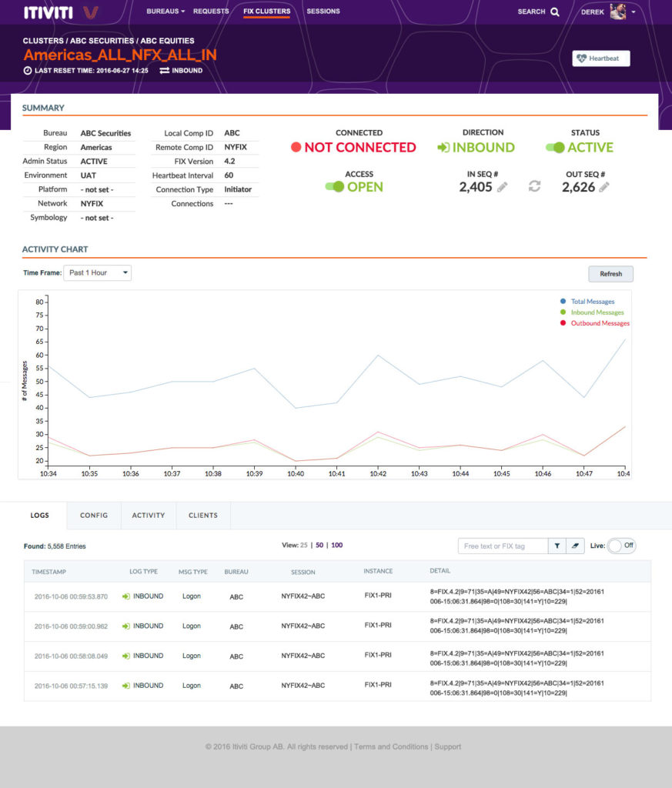Viewport: 672px width, 788px height.
Task: Click the Terms and Conditions link
Action: pyautogui.click(x=391, y=746)
